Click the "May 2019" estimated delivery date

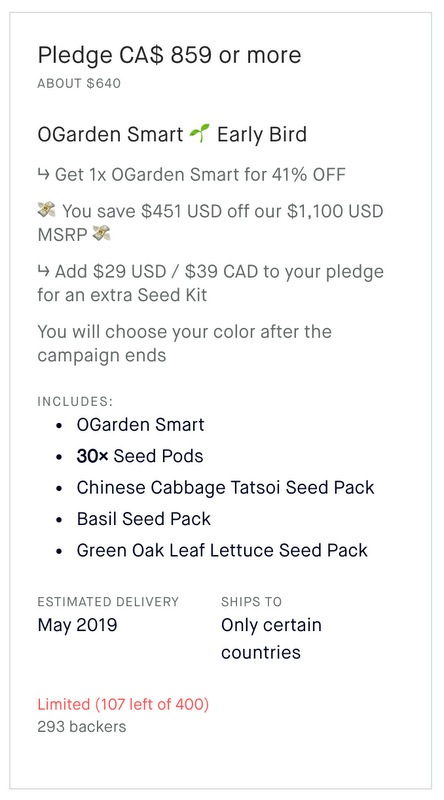tap(78, 625)
